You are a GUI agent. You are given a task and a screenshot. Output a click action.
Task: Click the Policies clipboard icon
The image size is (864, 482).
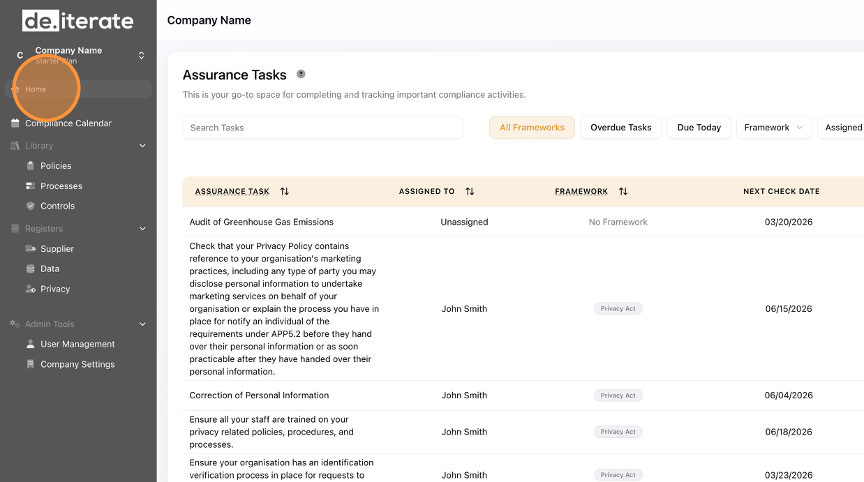pos(30,166)
